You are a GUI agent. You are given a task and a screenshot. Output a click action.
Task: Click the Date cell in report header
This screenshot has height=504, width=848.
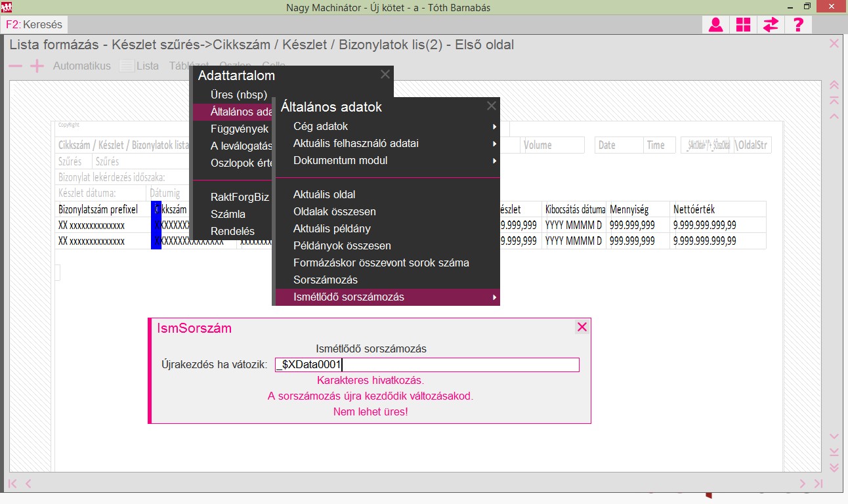(619, 145)
